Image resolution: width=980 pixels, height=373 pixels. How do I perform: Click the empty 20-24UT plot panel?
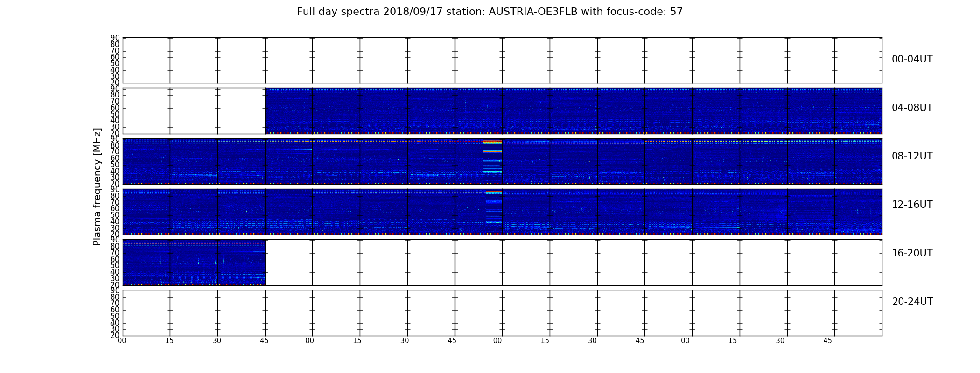pyautogui.click(x=502, y=313)
